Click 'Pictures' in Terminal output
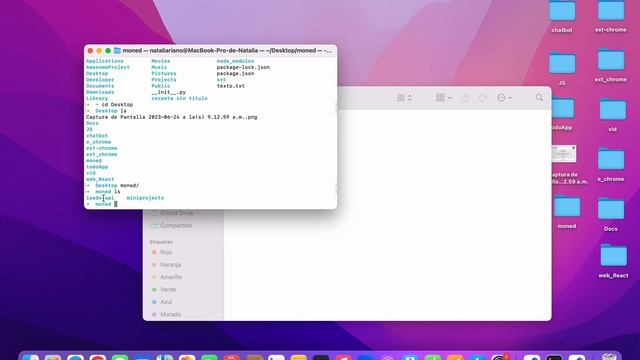The height and width of the screenshot is (360, 640). 164,73
